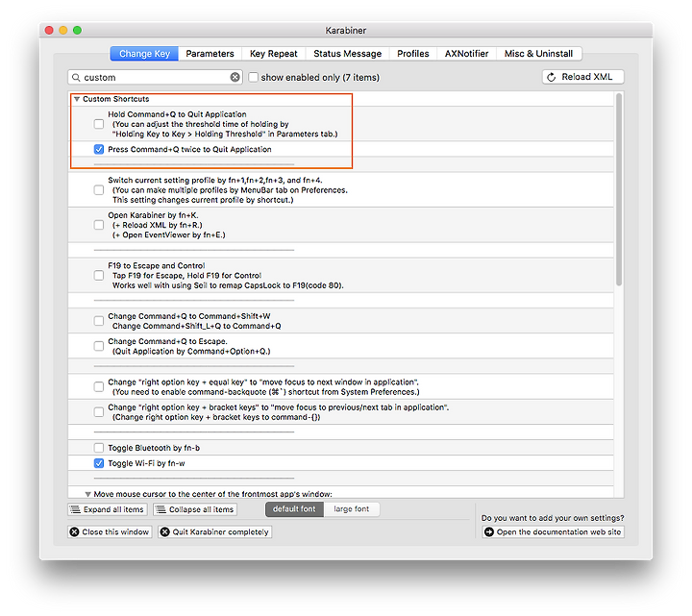The height and width of the screenshot is (616, 692).
Task: Open the Parameters tab
Action: 210,54
